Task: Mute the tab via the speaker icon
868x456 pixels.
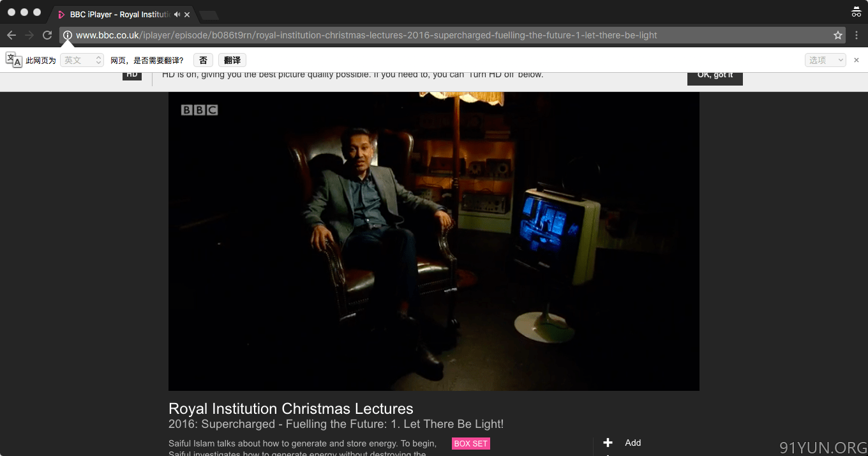Action: (x=177, y=14)
